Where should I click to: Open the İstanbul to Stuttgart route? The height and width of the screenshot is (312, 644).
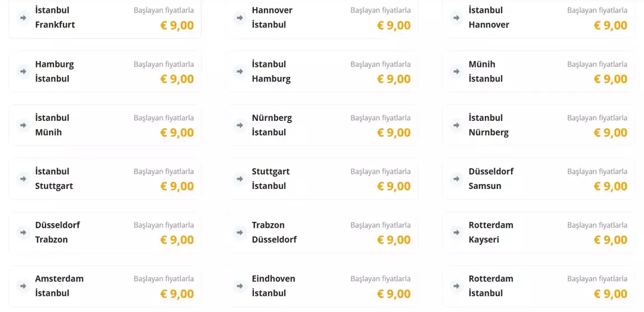105,179
